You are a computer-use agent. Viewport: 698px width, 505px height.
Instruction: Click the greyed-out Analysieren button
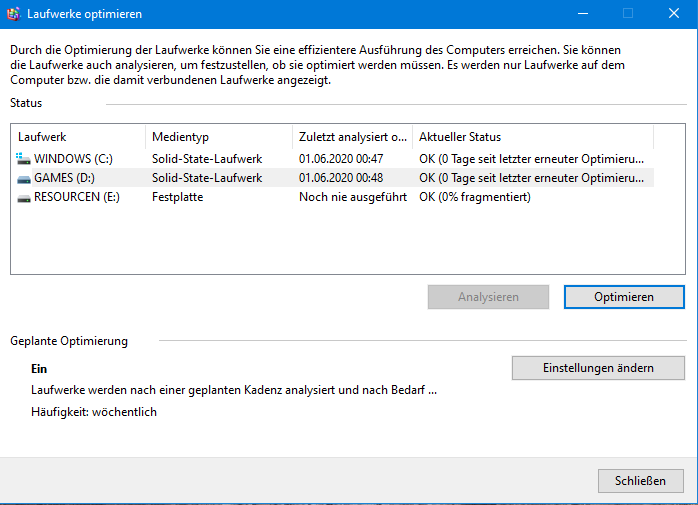click(488, 297)
